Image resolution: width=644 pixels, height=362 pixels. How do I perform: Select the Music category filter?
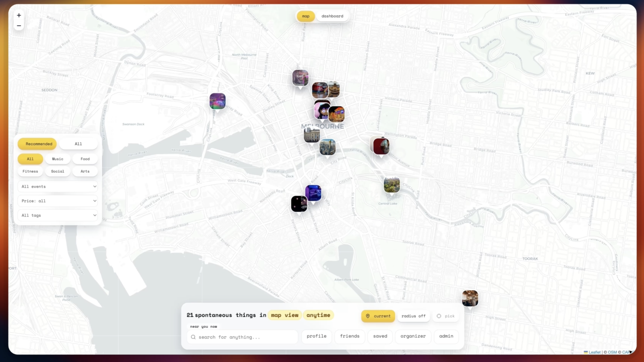point(57,159)
